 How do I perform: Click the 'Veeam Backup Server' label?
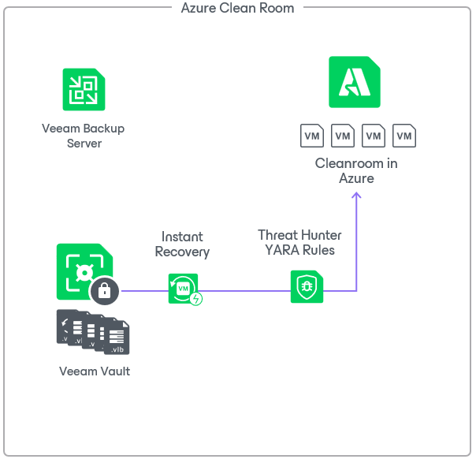click(x=84, y=136)
